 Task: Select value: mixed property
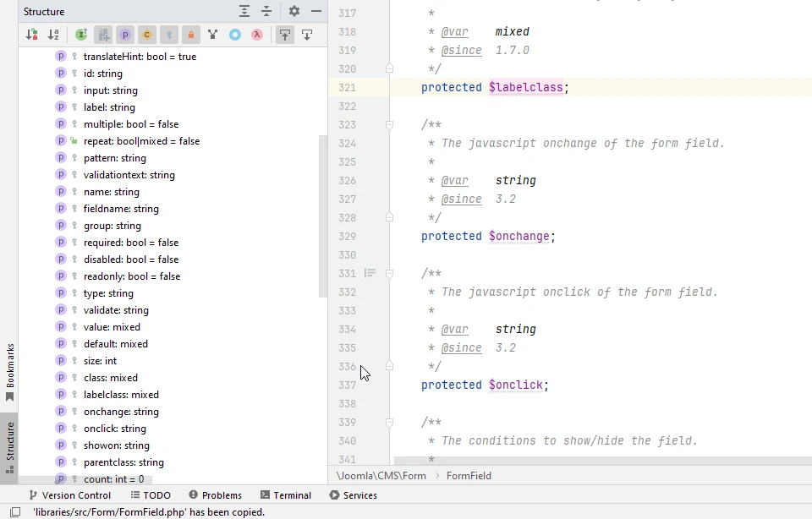point(112,327)
